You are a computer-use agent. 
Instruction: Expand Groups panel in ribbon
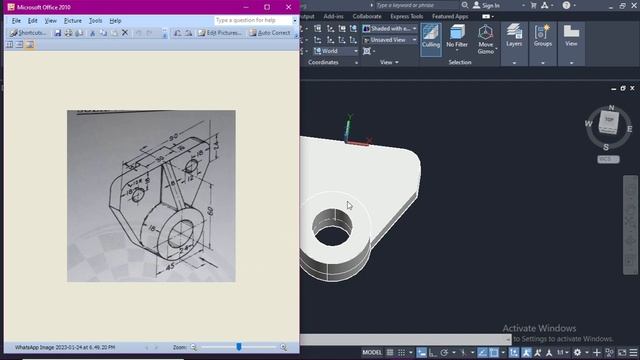(x=542, y=43)
